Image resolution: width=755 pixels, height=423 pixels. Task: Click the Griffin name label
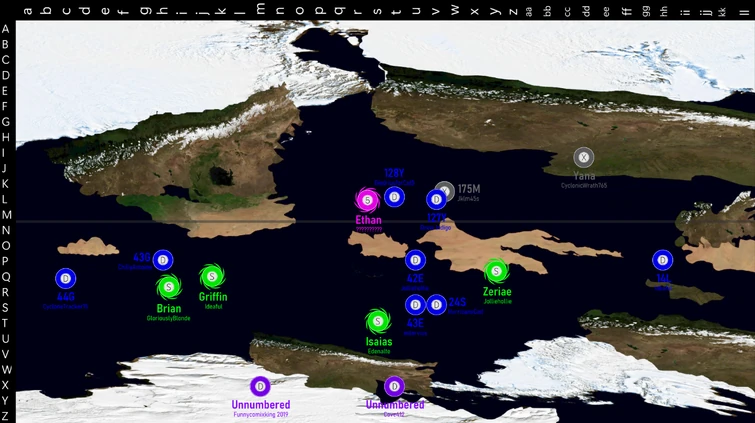(213, 297)
